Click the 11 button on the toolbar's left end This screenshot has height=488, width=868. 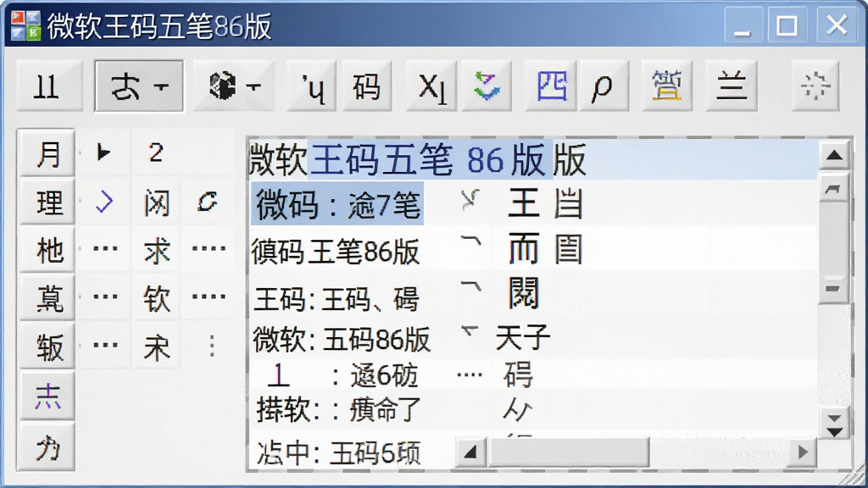coord(48,86)
